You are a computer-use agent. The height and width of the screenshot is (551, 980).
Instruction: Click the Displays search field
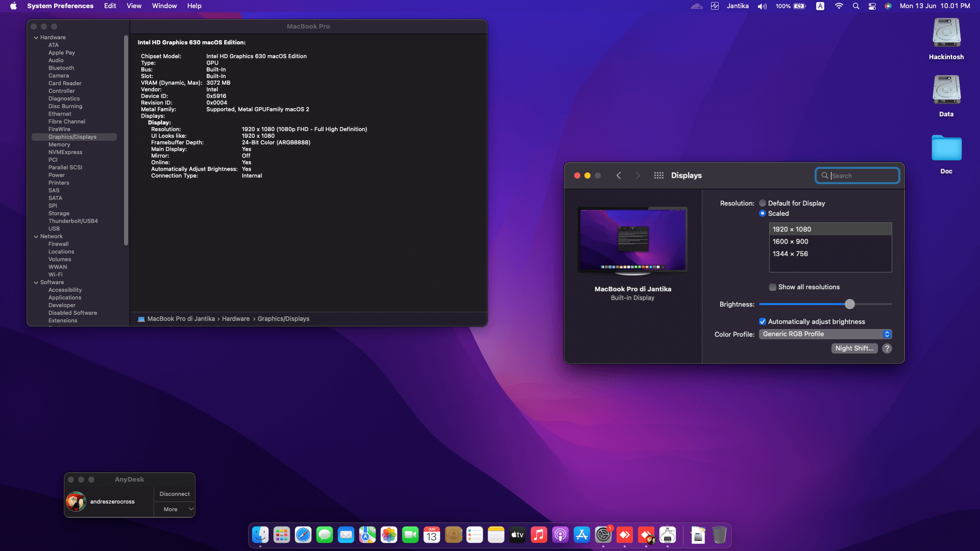pyautogui.click(x=857, y=176)
